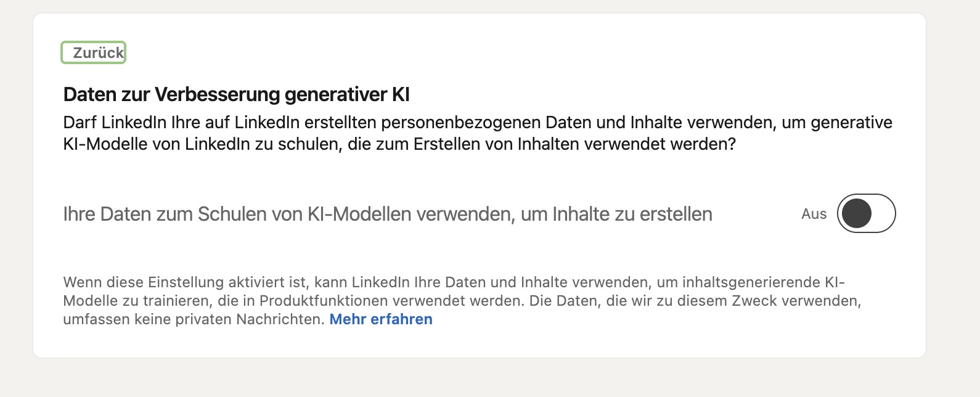Click the word erfahren in the blue link

pyautogui.click(x=402, y=319)
